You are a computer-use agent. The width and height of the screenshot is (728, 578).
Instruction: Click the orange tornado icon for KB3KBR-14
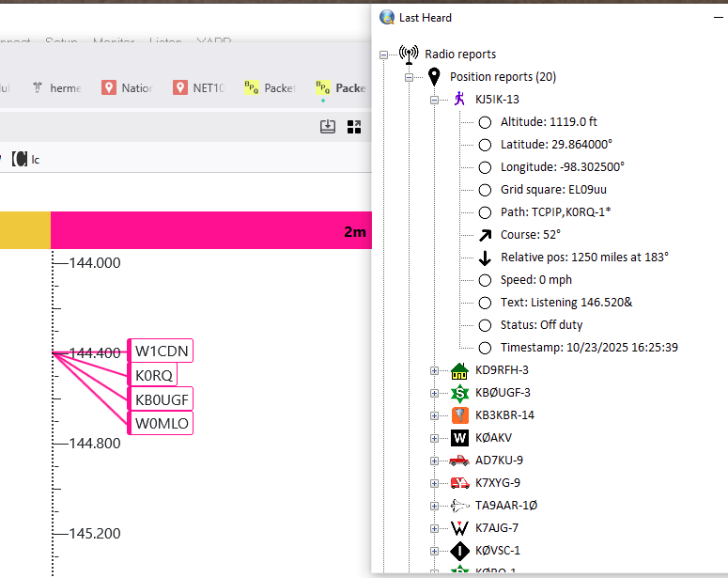[459, 414]
